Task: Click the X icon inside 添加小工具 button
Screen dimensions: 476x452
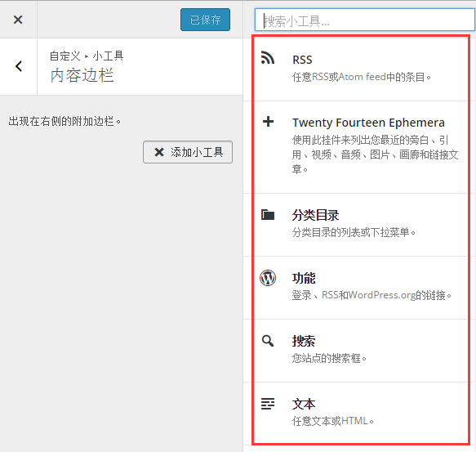Action: pyautogui.click(x=159, y=152)
